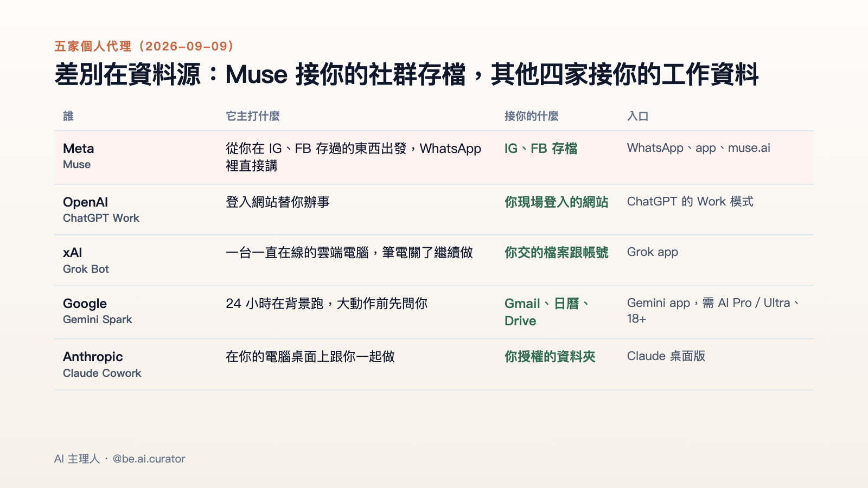
Task: Click the green 你交的檔案跟帳號 text
Action: coord(557,253)
